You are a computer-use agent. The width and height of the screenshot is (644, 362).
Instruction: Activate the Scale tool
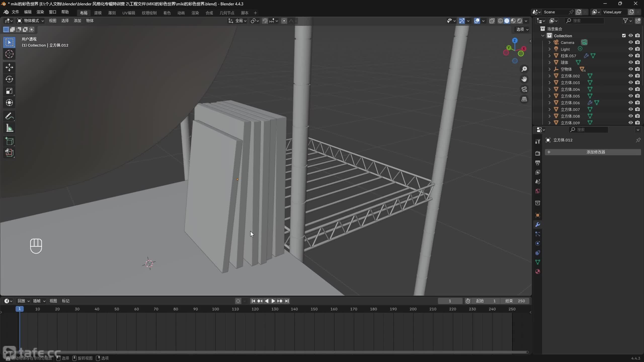point(9,91)
